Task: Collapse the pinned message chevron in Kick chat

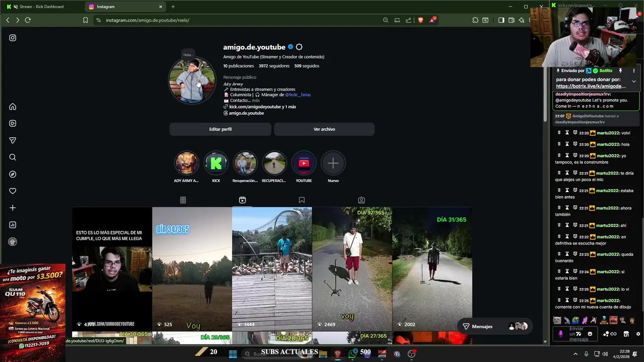Action: (633, 81)
